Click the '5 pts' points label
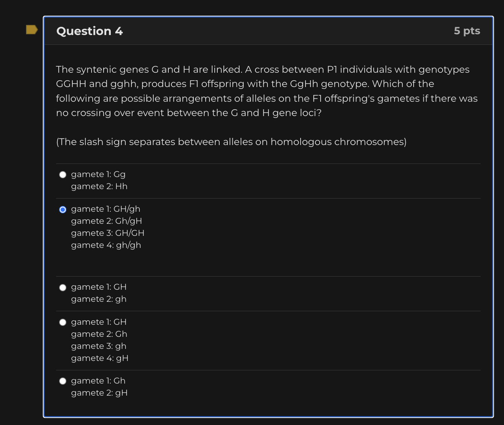504x425 pixels. pos(467,31)
